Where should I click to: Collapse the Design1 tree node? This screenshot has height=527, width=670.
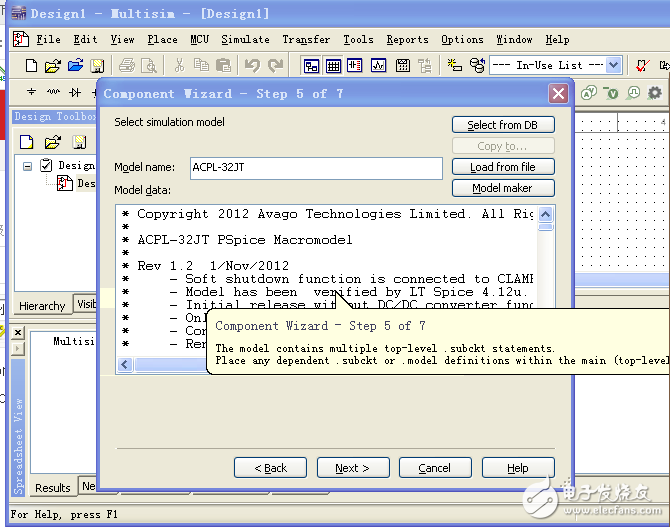pos(27,166)
